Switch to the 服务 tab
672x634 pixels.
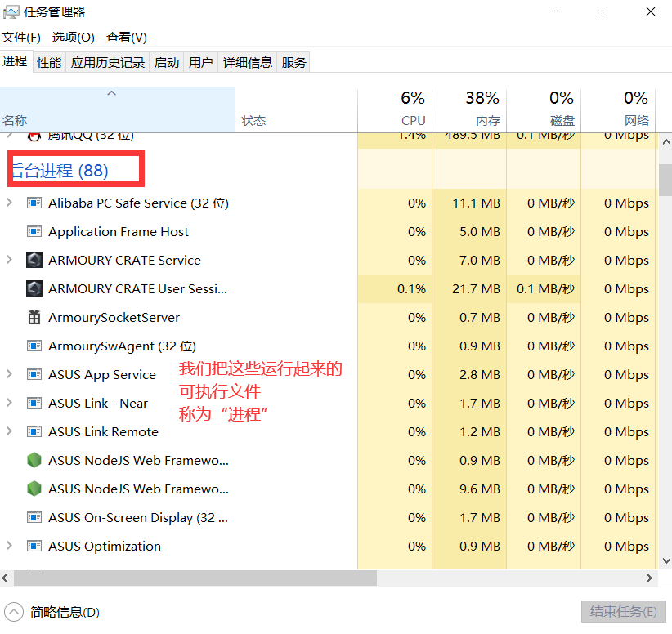tap(293, 63)
